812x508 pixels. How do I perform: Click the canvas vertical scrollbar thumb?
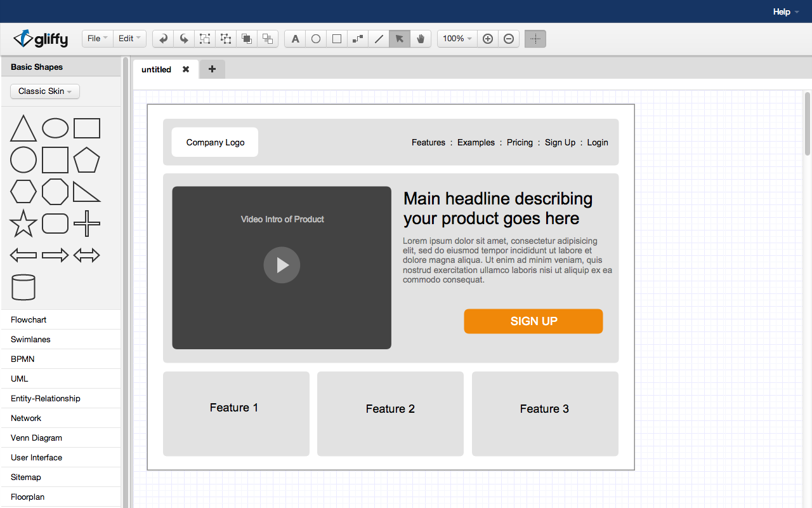point(808,124)
